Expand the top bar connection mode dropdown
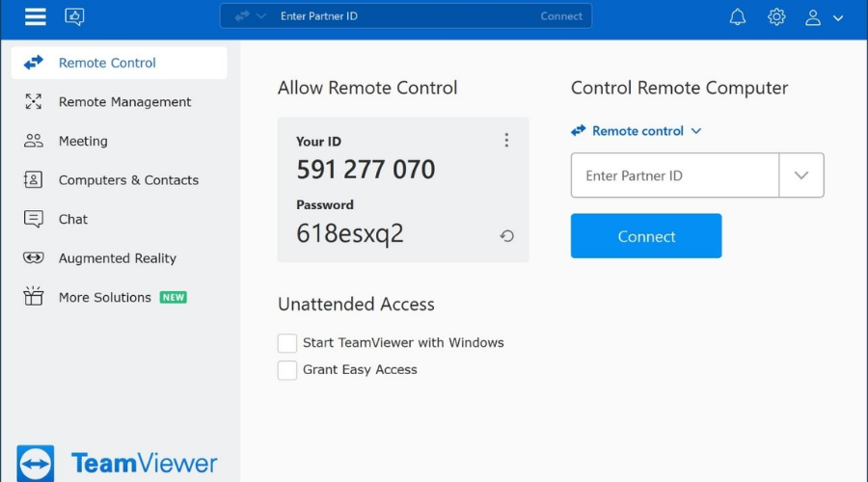The width and height of the screenshot is (868, 482). (261, 16)
